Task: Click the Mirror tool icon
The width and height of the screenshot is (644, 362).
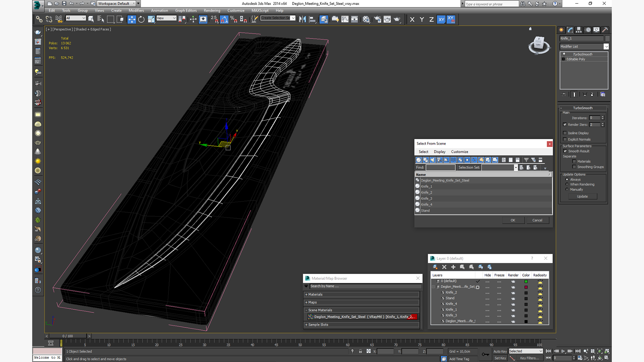Action: click(x=303, y=19)
